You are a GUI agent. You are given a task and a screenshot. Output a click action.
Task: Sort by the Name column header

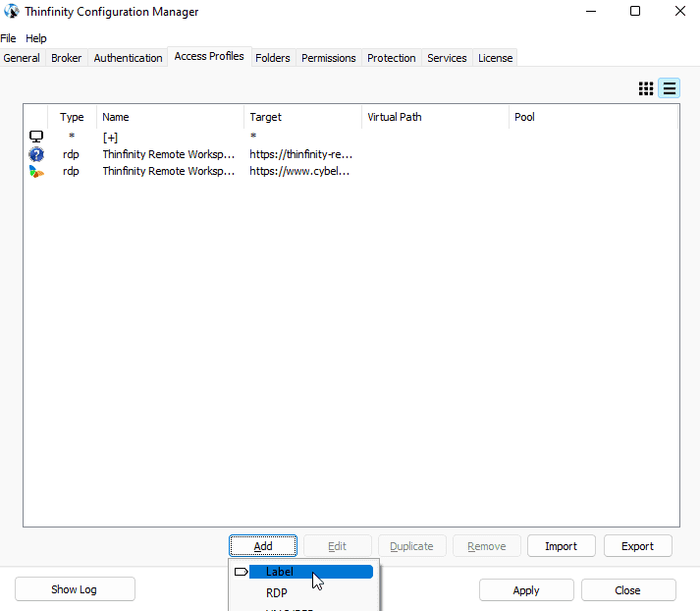pyautogui.click(x=170, y=117)
